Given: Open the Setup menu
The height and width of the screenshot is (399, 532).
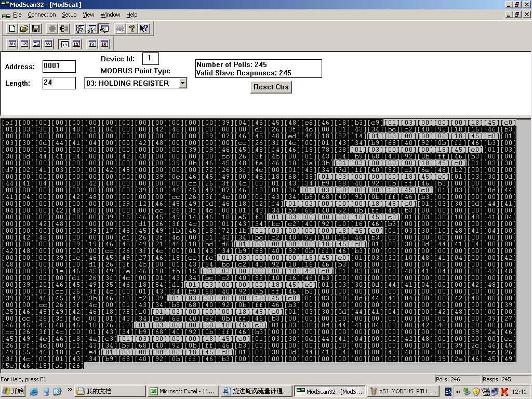Looking at the screenshot, I should (x=69, y=15).
